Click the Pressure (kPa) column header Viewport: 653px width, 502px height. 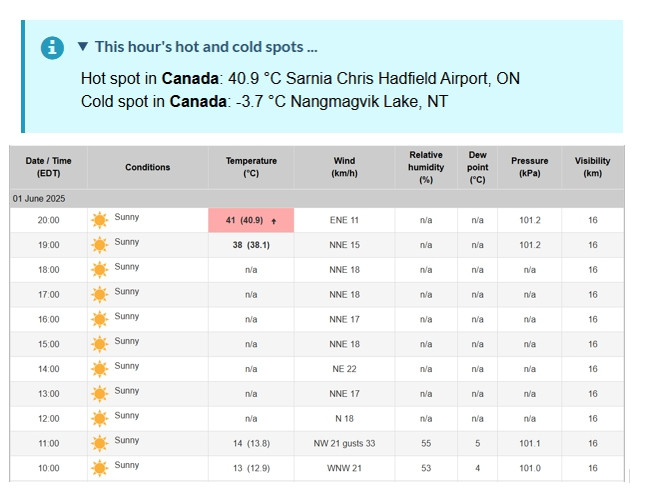(x=529, y=167)
